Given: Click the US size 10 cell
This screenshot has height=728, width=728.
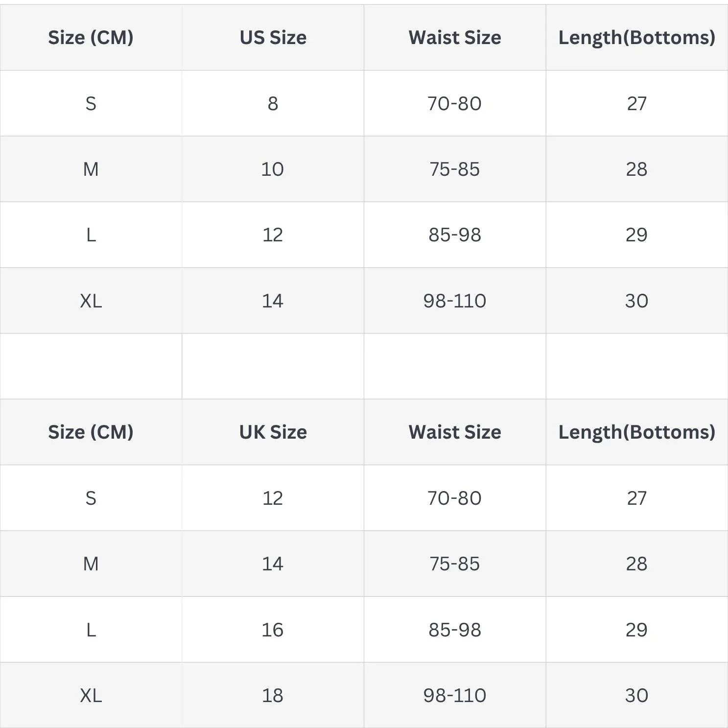Looking at the screenshot, I should (x=273, y=169).
